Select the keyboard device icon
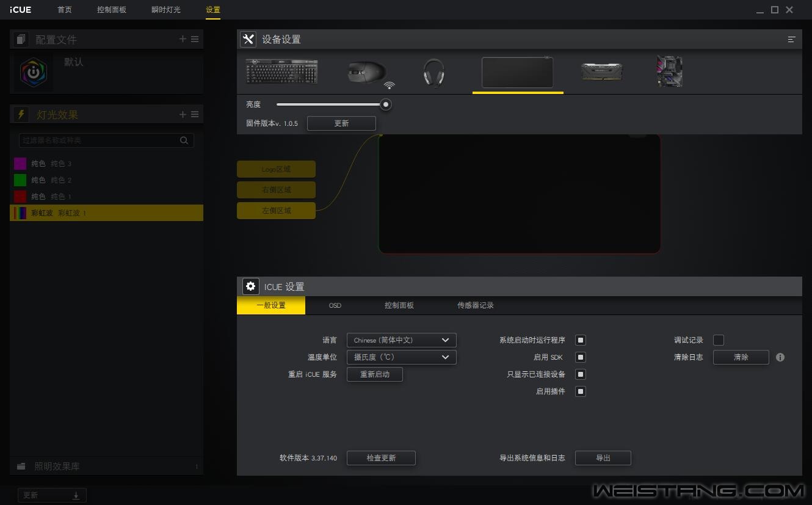 click(x=281, y=71)
